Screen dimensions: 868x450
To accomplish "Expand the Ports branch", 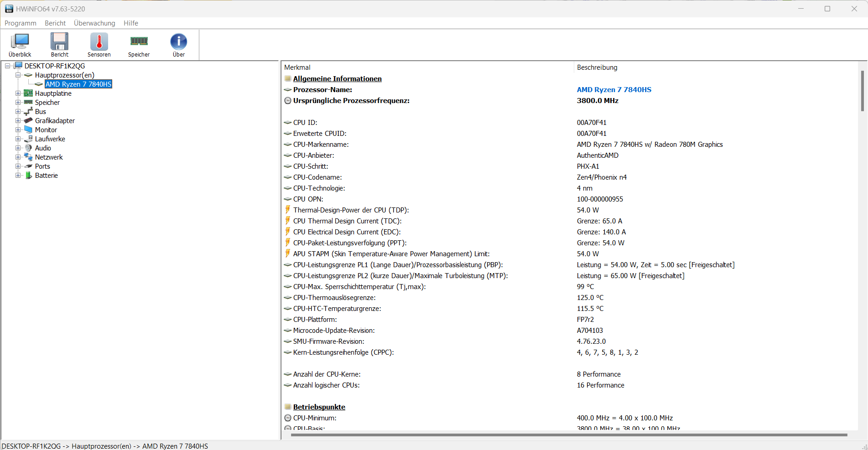I will tap(18, 166).
